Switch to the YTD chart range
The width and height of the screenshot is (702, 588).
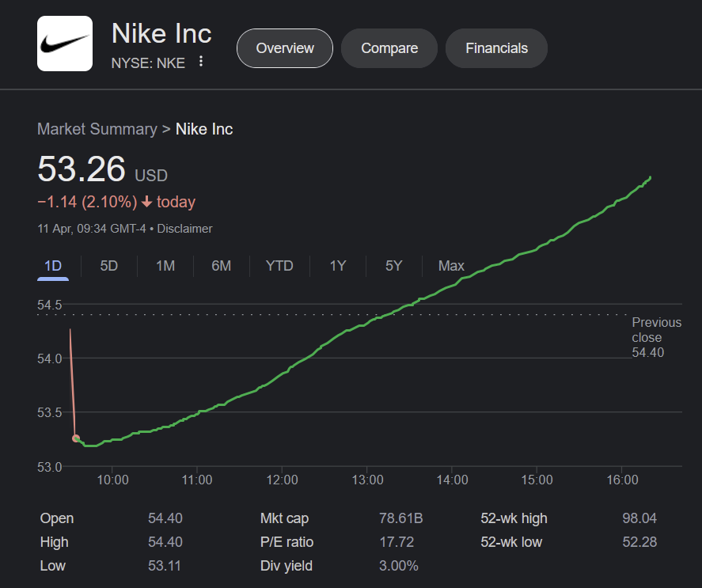pyautogui.click(x=279, y=266)
